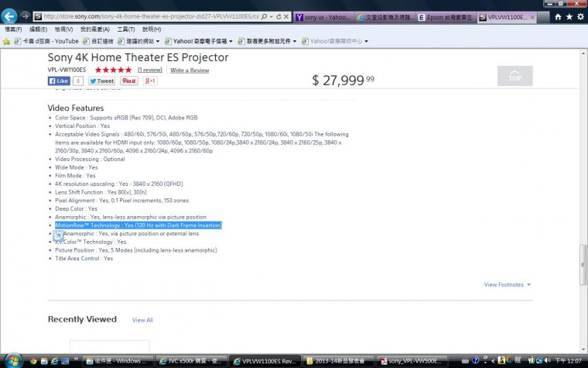Click the Facebook Like button

pos(59,81)
